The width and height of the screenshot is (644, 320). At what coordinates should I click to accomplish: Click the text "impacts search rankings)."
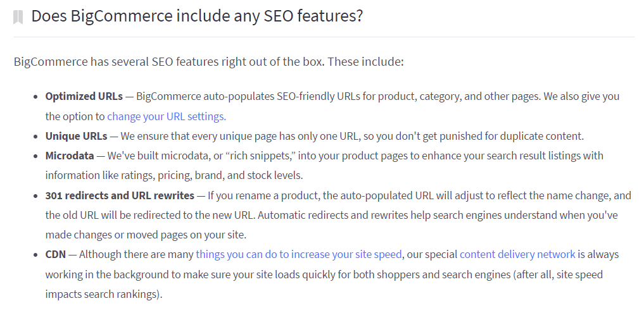(x=104, y=295)
